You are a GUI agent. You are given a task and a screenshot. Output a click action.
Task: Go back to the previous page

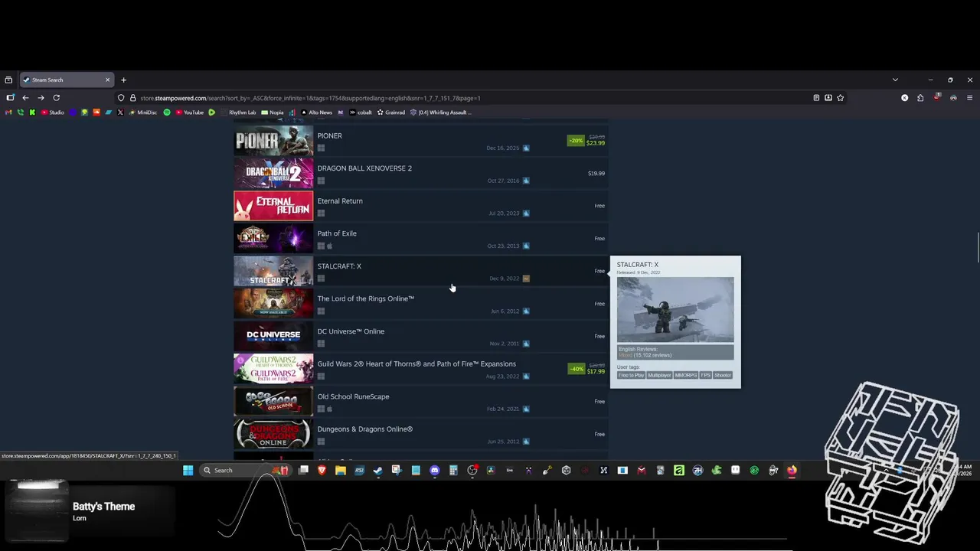point(25,98)
